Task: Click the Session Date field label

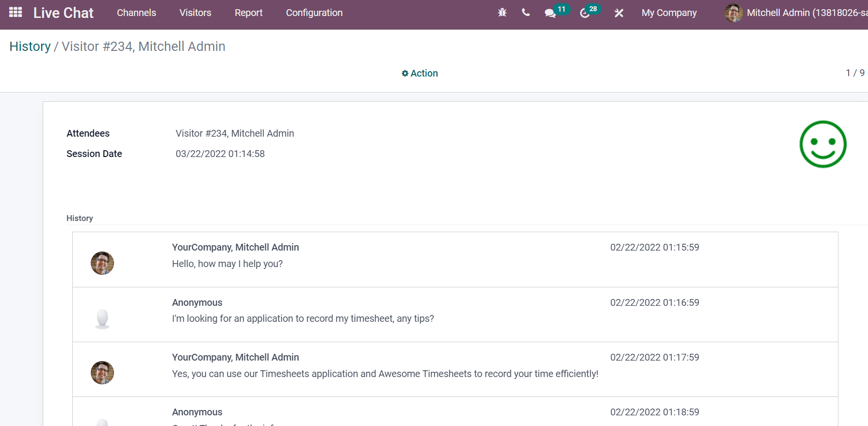Action: (94, 154)
